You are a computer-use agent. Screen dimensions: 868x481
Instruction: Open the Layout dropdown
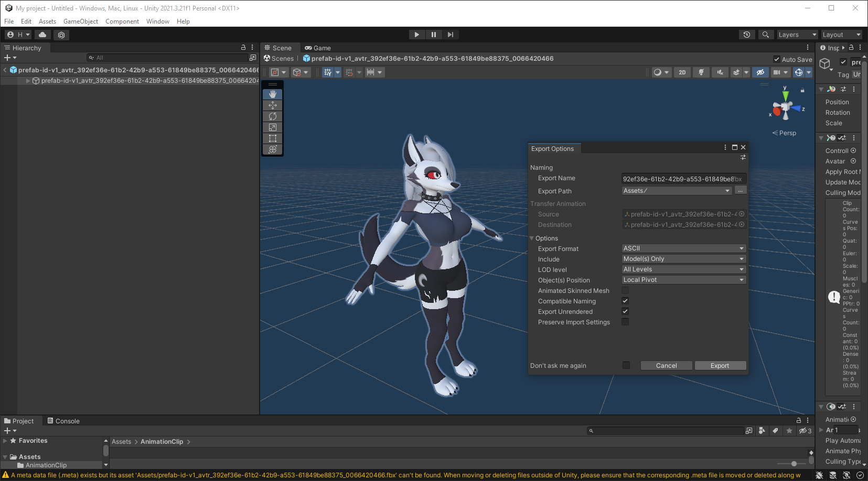841,35
